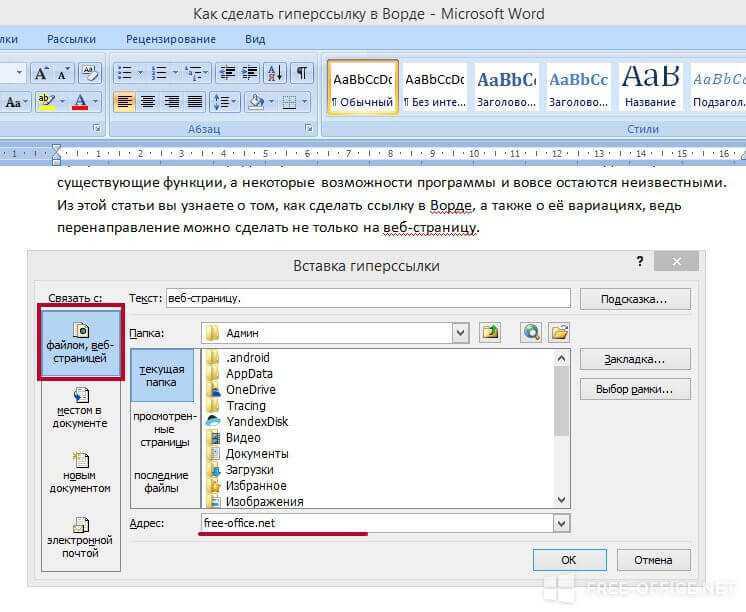This screenshot has width=746, height=612.
Task: Increase the paragraph indent
Action: click(250, 73)
